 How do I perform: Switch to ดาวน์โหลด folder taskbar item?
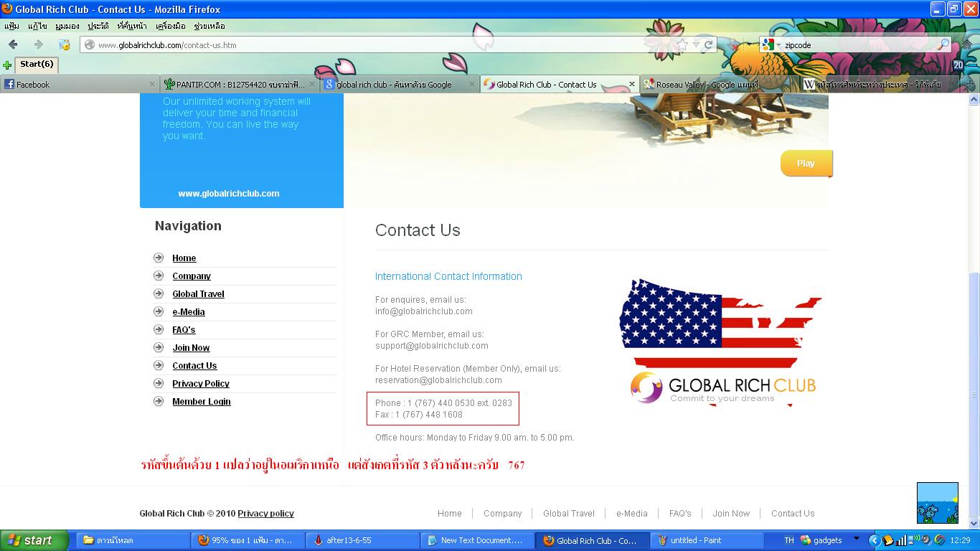click(x=132, y=540)
